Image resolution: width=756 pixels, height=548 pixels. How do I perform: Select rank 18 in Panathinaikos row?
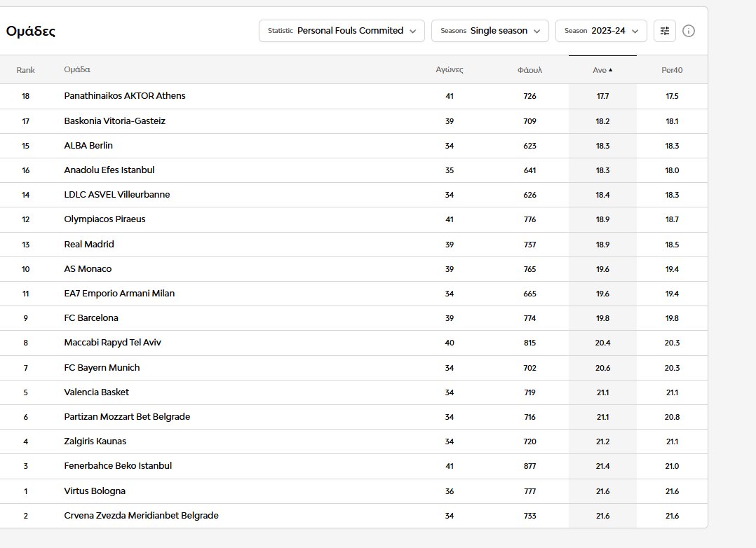tap(25, 96)
